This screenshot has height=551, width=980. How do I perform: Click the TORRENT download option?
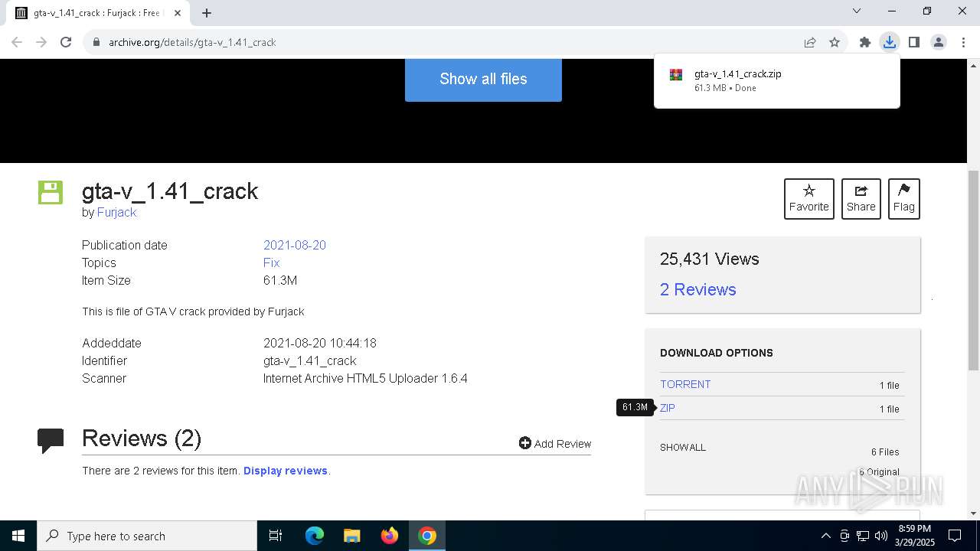click(x=685, y=384)
